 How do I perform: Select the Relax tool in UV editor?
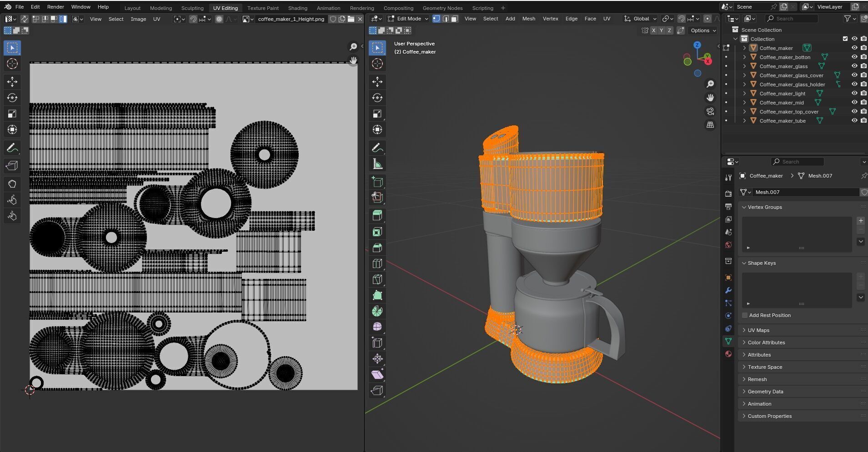[x=12, y=200]
